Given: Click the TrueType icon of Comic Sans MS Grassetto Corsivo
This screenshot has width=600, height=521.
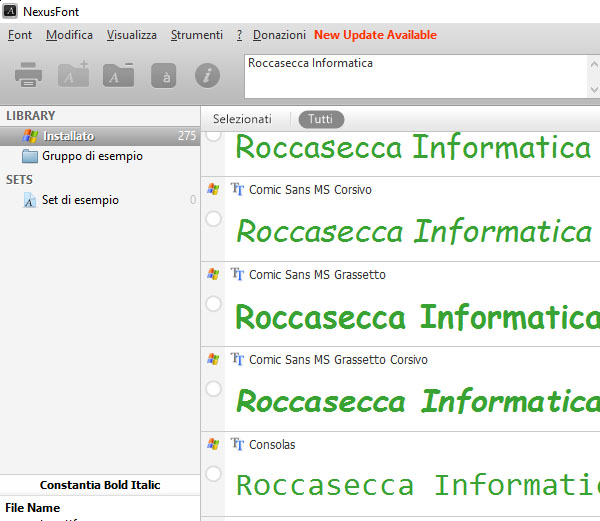Looking at the screenshot, I should click(237, 359).
